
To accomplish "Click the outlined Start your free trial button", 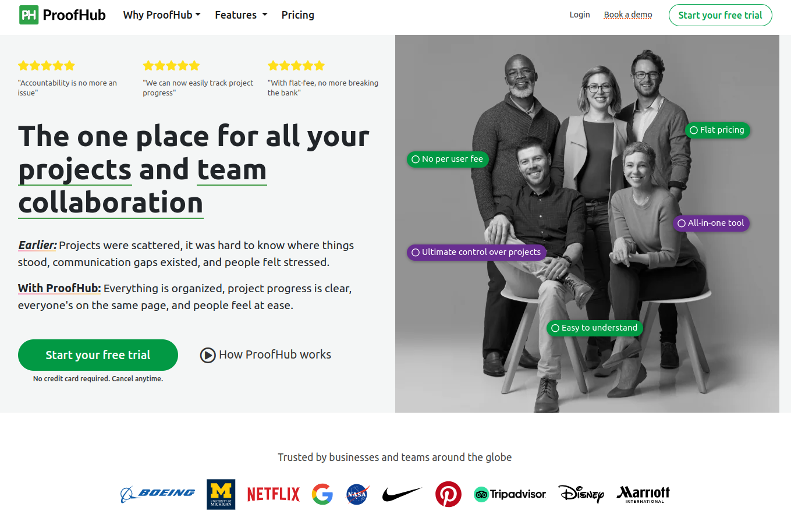I will [x=720, y=15].
